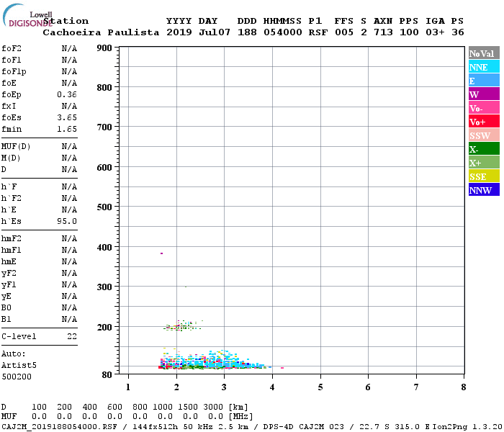Click the fxI parameter label
The width and height of the screenshot is (504, 432).
tap(9, 106)
